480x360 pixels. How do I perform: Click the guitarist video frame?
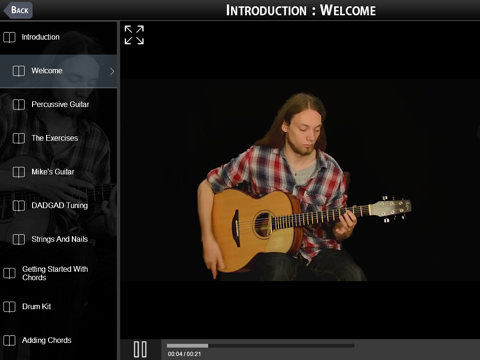[x=300, y=180]
